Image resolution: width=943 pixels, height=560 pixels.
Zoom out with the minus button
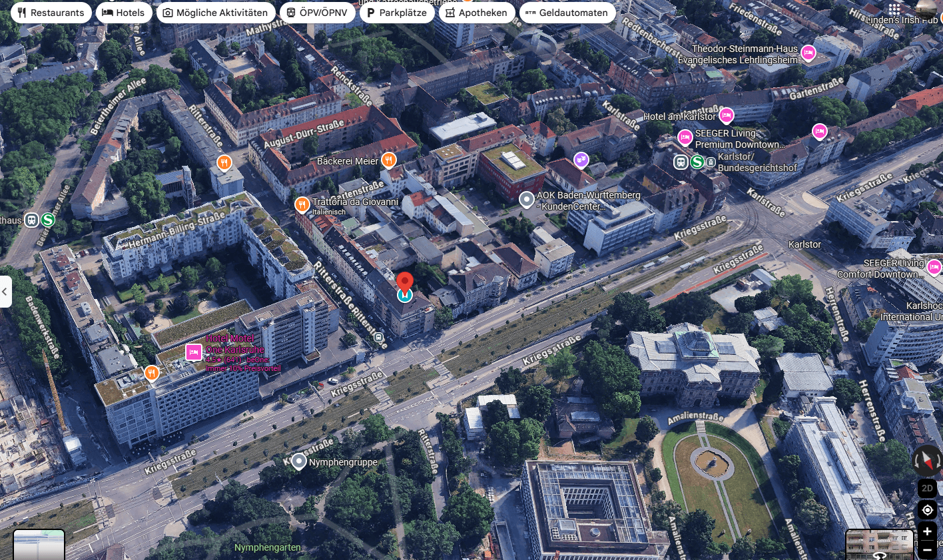927,549
